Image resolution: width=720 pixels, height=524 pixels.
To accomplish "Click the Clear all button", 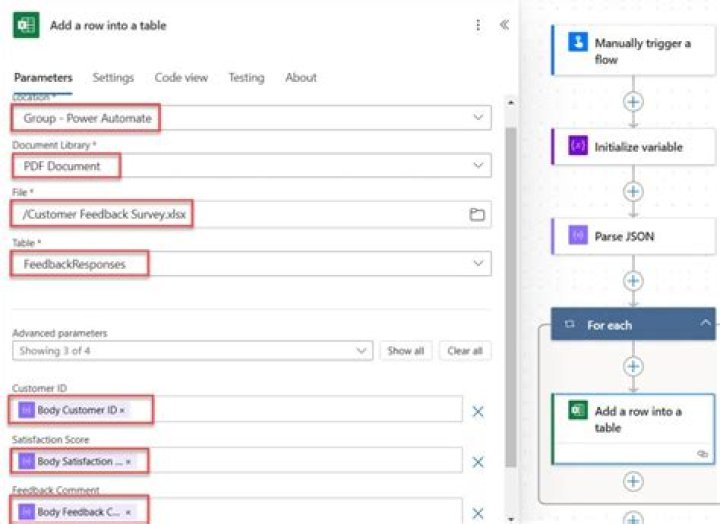I will (x=465, y=351).
